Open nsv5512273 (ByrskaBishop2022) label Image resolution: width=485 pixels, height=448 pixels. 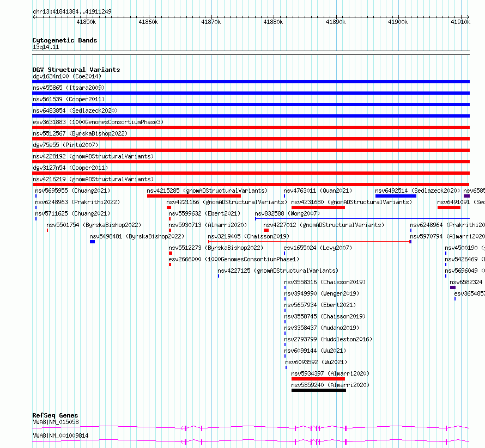[x=216, y=248]
